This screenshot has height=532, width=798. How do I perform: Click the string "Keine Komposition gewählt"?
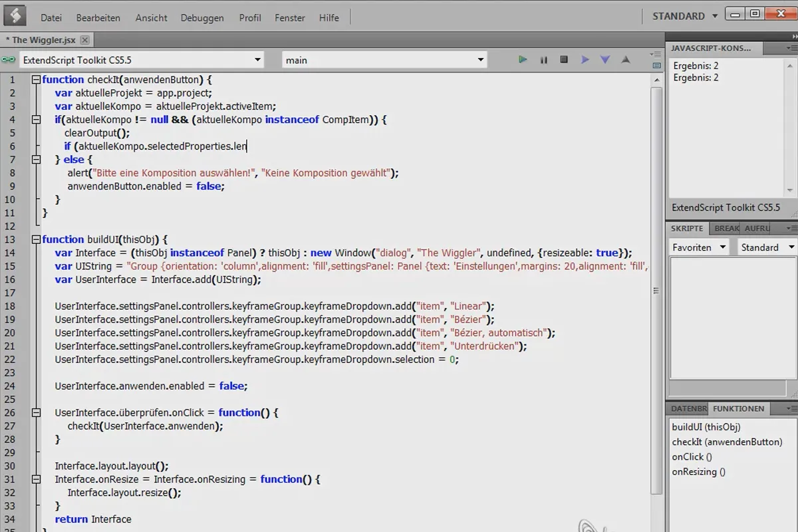pyautogui.click(x=326, y=173)
